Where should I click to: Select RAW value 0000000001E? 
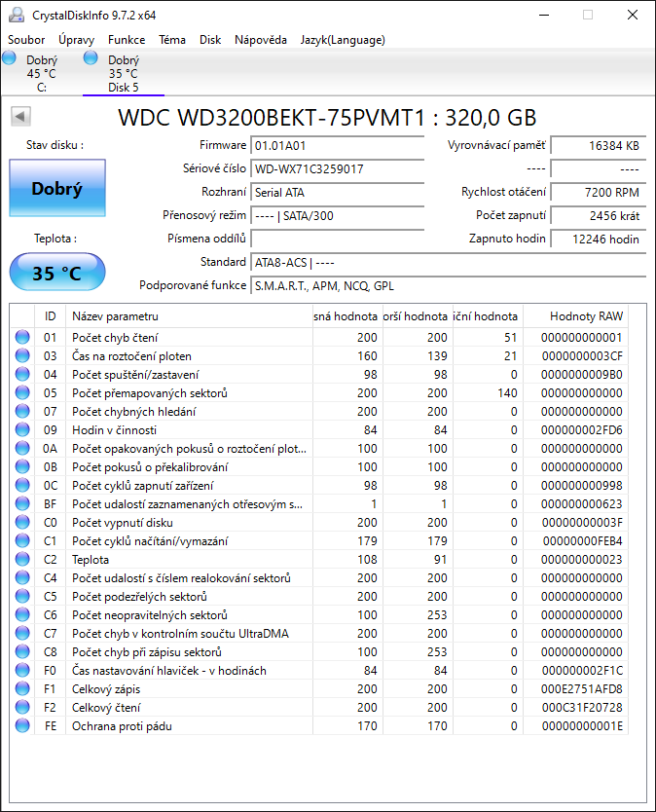(x=582, y=726)
